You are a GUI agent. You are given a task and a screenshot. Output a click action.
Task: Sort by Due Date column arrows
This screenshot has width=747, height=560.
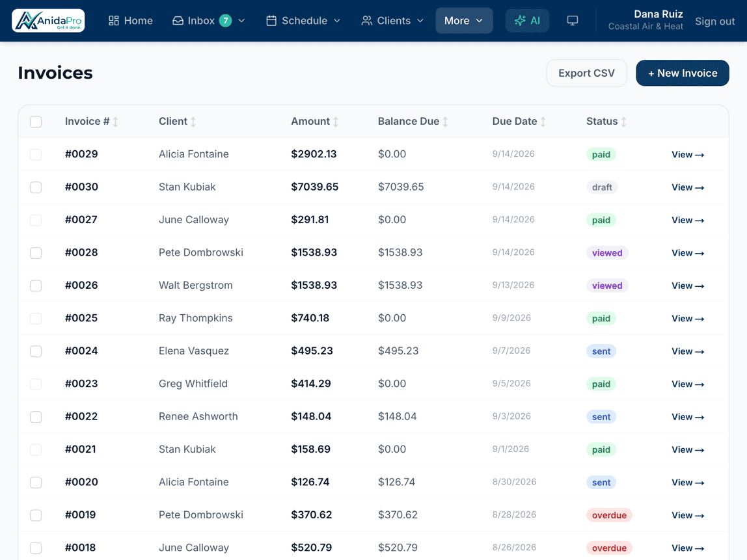pos(543,122)
